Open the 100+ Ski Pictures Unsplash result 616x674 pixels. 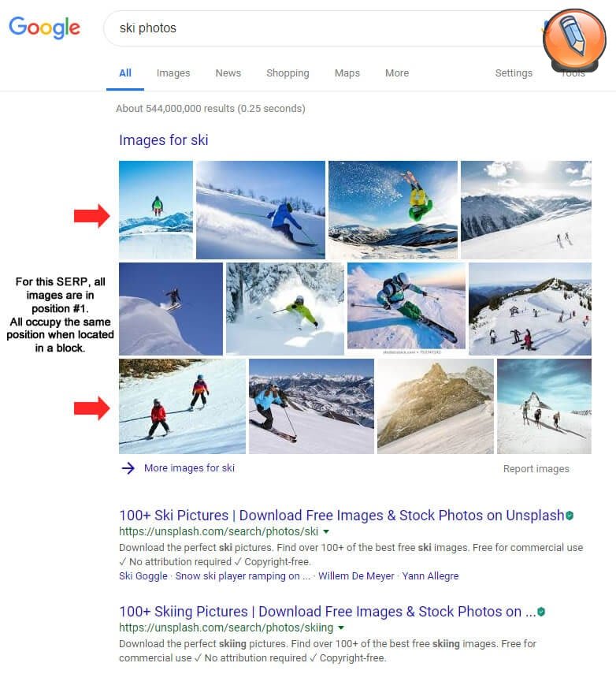click(x=342, y=516)
